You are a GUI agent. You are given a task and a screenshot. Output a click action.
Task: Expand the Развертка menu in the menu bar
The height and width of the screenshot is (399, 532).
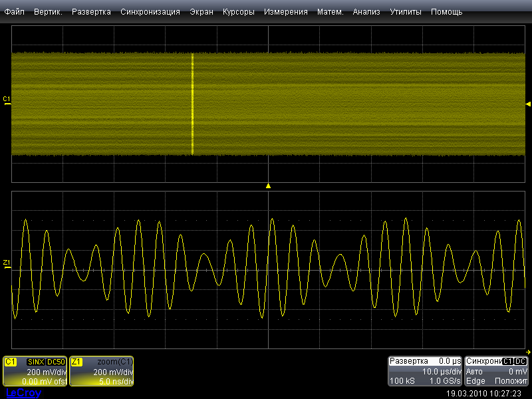click(x=92, y=12)
